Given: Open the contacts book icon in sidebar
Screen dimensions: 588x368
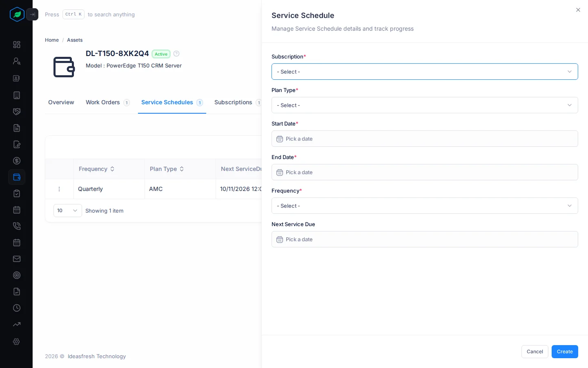Looking at the screenshot, I should 17,78.
